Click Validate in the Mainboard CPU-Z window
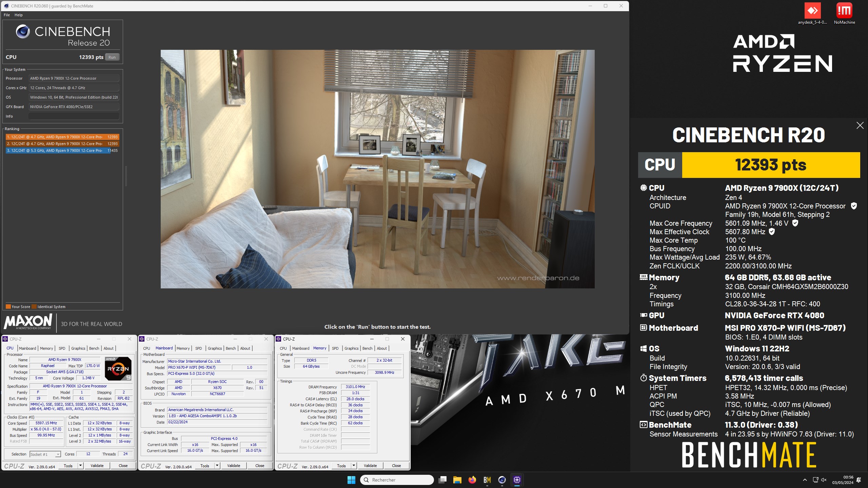The height and width of the screenshot is (488, 868). point(234,466)
